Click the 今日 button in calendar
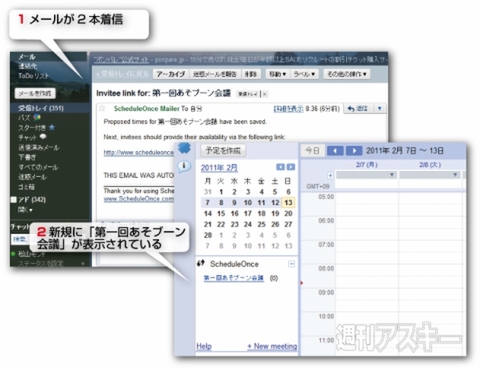The height and width of the screenshot is (370, 480). (313, 151)
